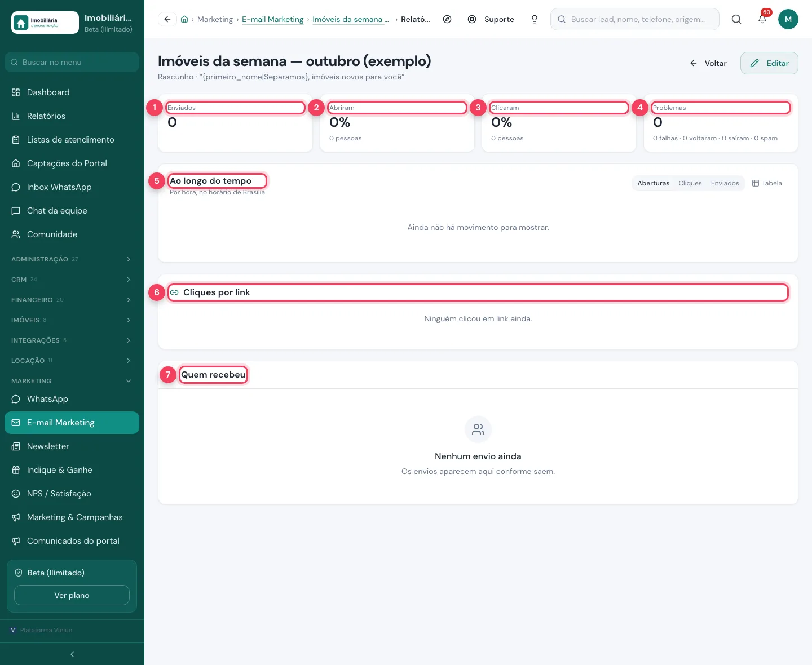Collapse the sidebar with bottom chevron

click(72, 654)
